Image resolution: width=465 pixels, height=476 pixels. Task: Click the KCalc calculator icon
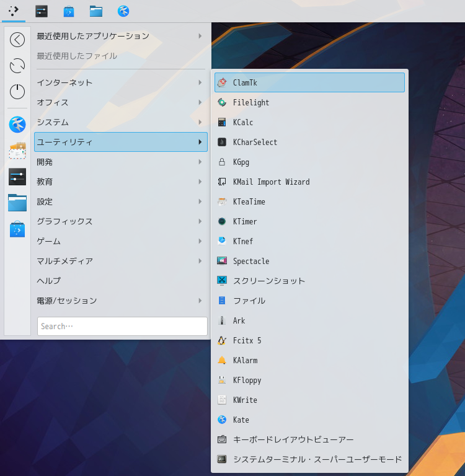[x=222, y=122]
